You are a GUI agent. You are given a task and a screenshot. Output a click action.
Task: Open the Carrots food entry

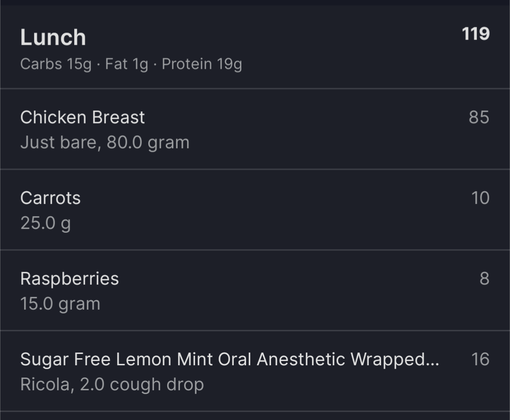click(x=255, y=210)
